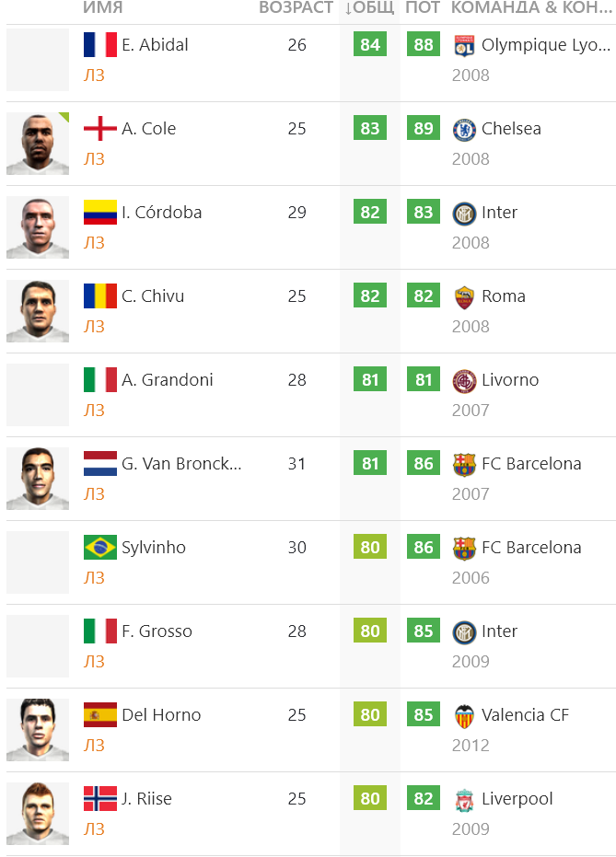Image resolution: width=616 pixels, height=857 pixels.
Task: Click the Valencia CF crest icon
Action: point(464,716)
